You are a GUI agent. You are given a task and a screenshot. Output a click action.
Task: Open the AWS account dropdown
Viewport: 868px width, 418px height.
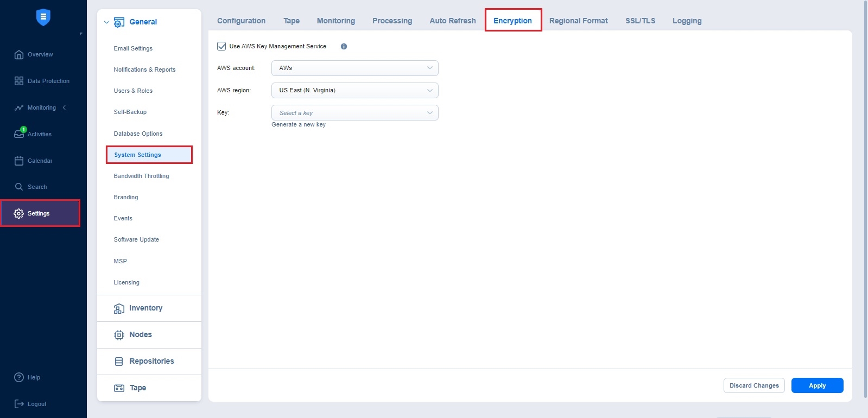pyautogui.click(x=354, y=68)
